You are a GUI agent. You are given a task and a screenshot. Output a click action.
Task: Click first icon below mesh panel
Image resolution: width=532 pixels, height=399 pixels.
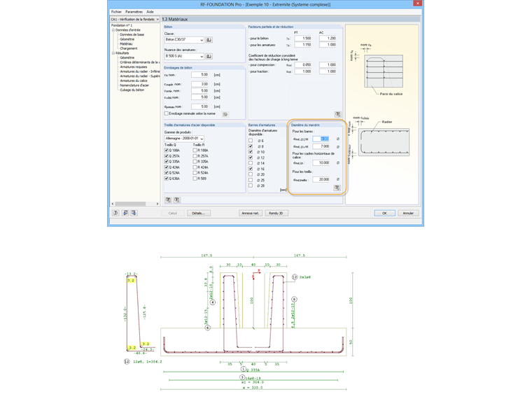(168, 199)
